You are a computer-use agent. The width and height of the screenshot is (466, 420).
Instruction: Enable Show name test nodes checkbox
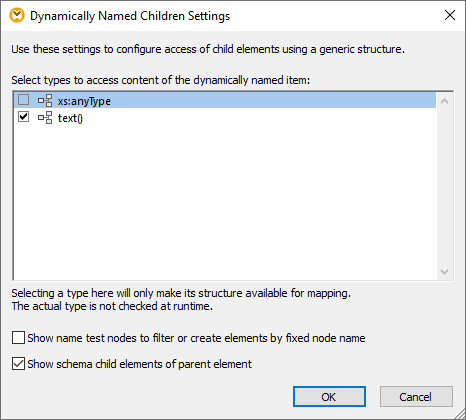pos(18,337)
